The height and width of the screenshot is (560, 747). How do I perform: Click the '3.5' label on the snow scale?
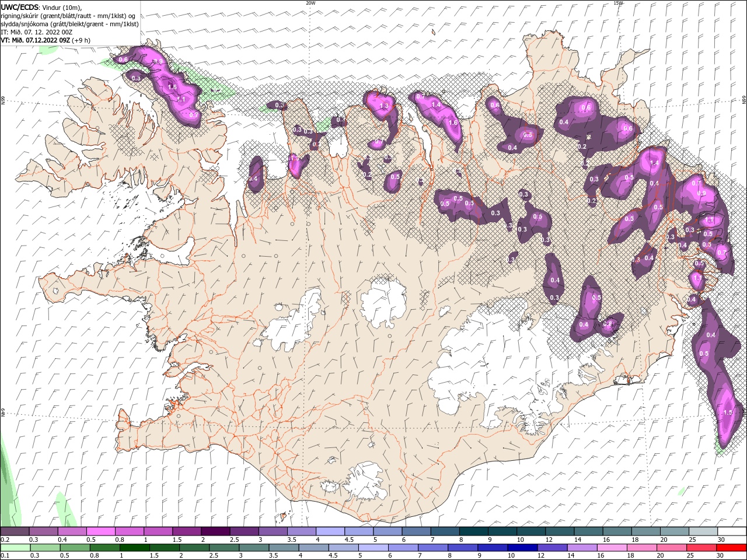tap(292, 540)
